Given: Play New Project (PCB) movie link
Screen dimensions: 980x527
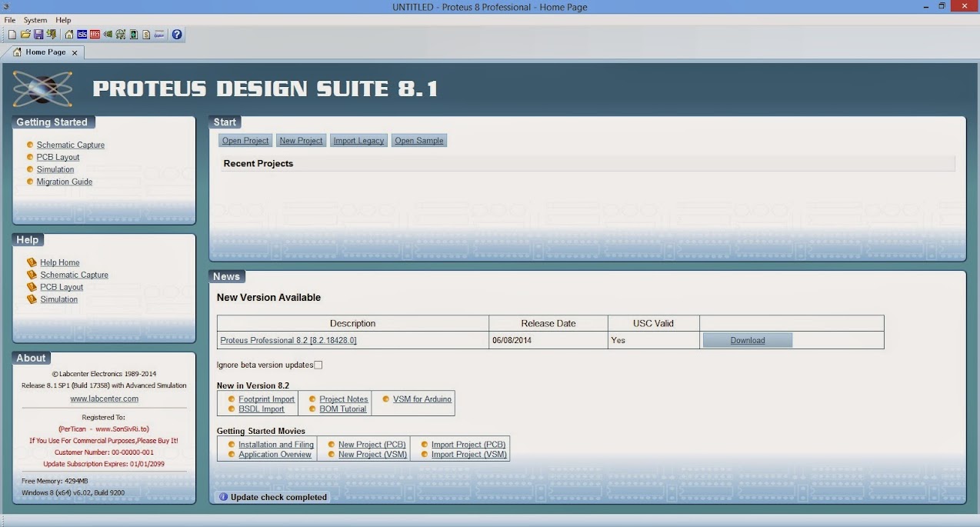Looking at the screenshot, I should coord(372,445).
